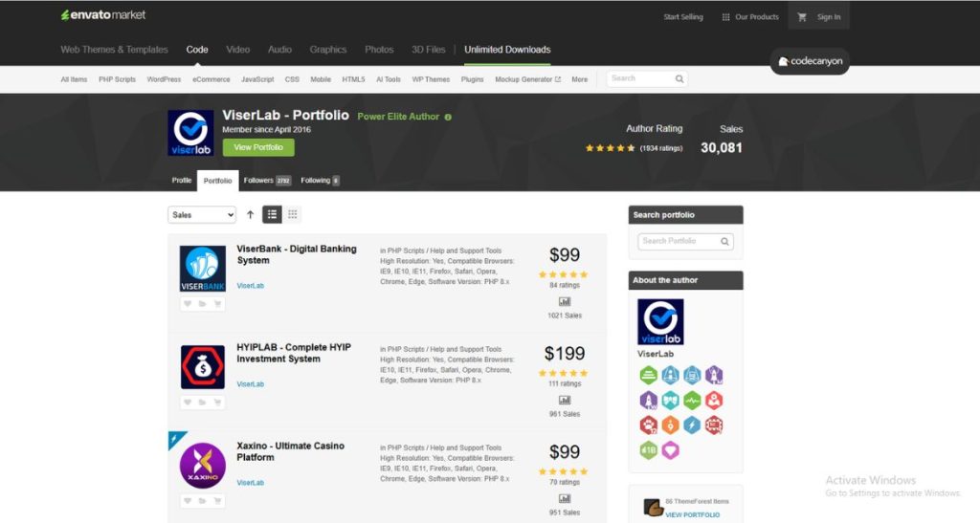Open the Audio menu item

[x=279, y=50]
